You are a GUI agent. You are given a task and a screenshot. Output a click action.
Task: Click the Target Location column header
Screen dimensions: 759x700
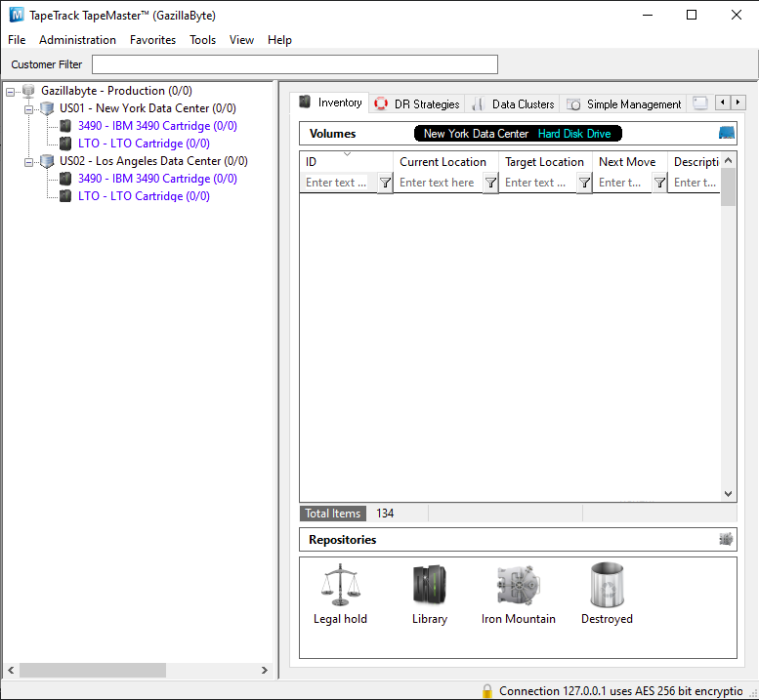[545, 162]
